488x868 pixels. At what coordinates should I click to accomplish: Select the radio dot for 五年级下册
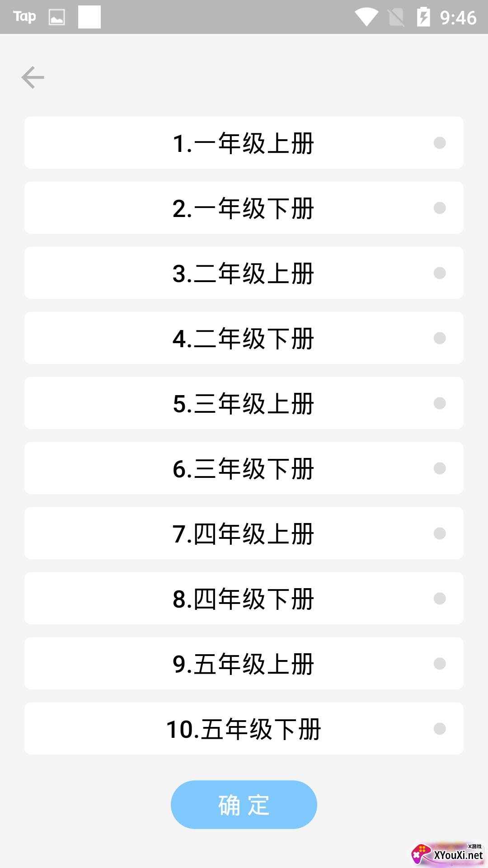439,728
